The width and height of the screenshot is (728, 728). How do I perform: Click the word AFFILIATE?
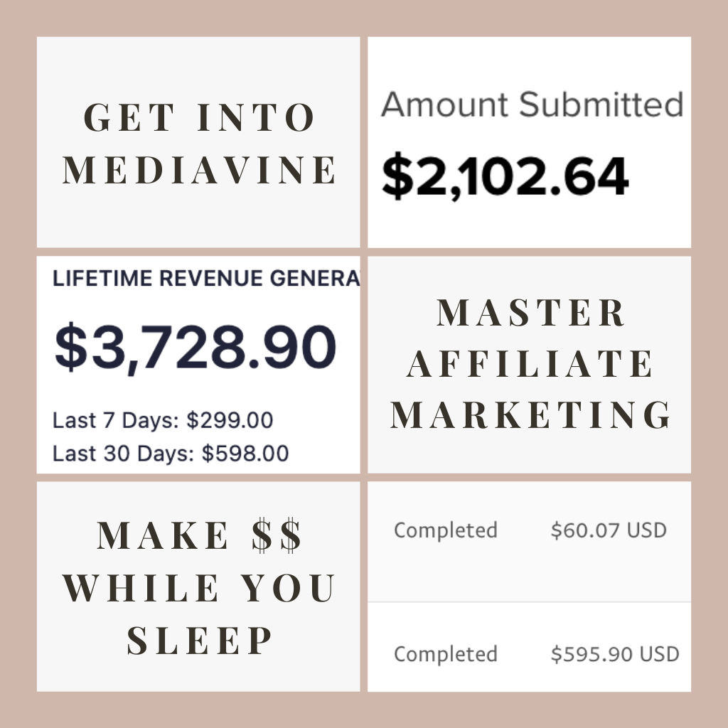tap(531, 365)
